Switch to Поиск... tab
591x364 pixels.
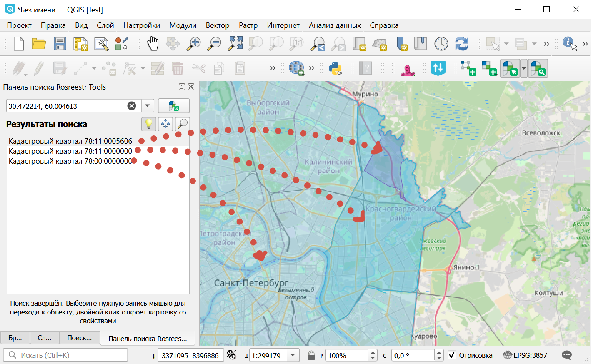click(80, 338)
